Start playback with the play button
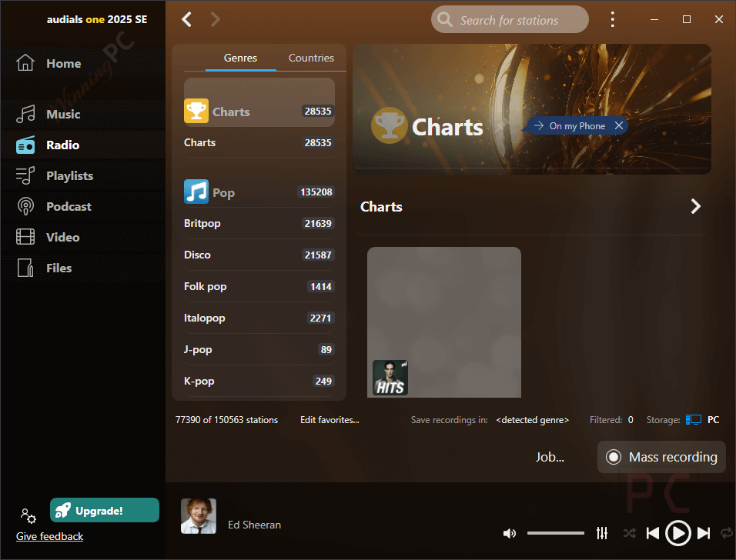This screenshot has width=736, height=560. pyautogui.click(x=677, y=533)
